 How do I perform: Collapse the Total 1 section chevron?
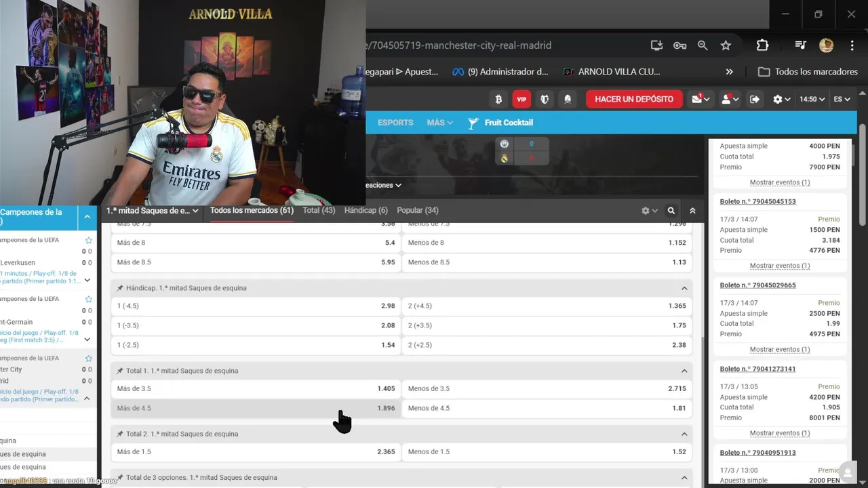tap(684, 371)
